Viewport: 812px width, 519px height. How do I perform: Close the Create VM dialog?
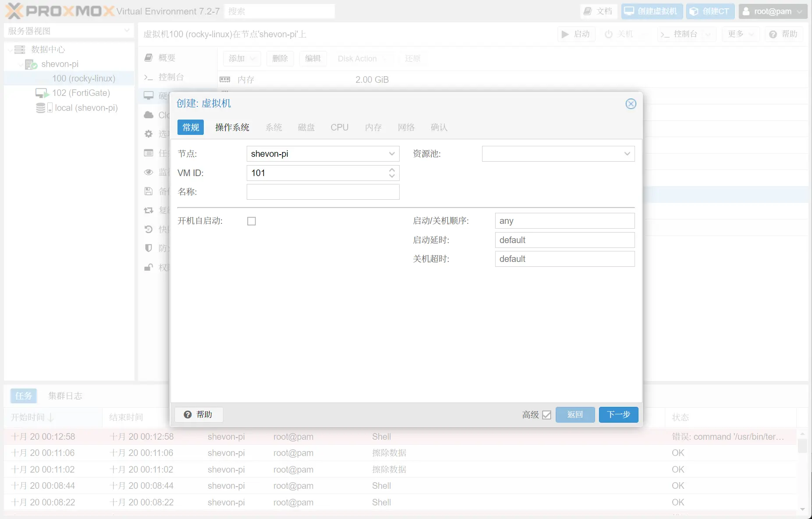631,104
